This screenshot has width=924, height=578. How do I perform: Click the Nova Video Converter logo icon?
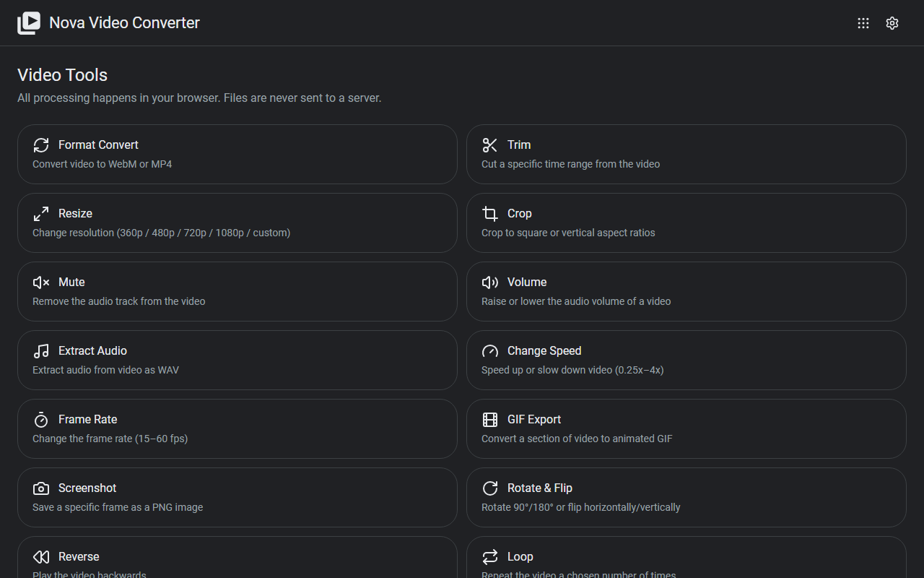[x=29, y=23]
